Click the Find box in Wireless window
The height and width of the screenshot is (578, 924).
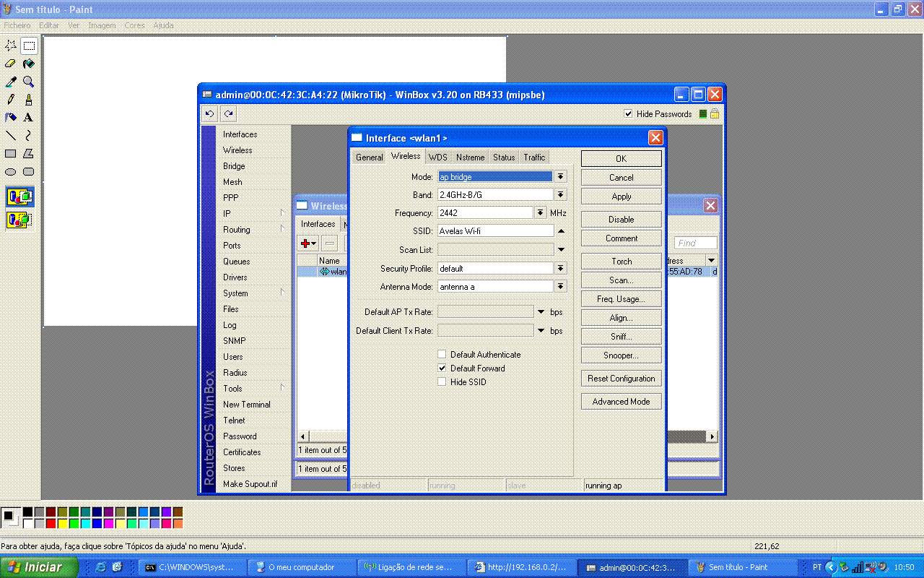[696, 243]
